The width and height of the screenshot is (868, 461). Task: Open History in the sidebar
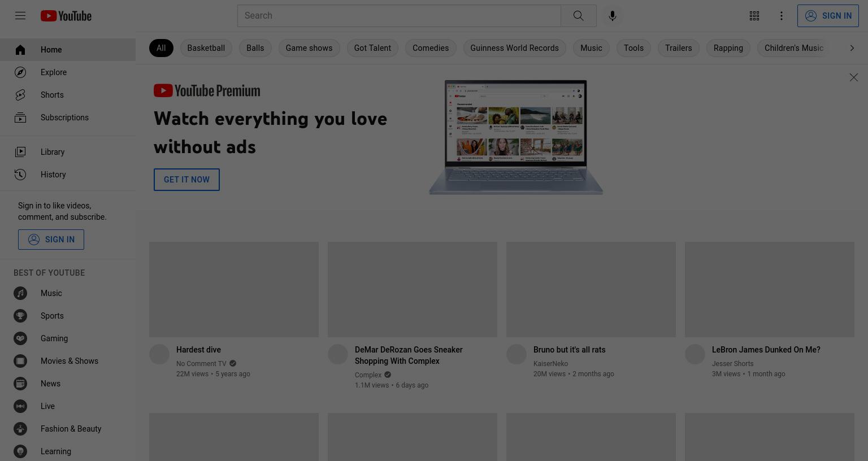[68, 175]
